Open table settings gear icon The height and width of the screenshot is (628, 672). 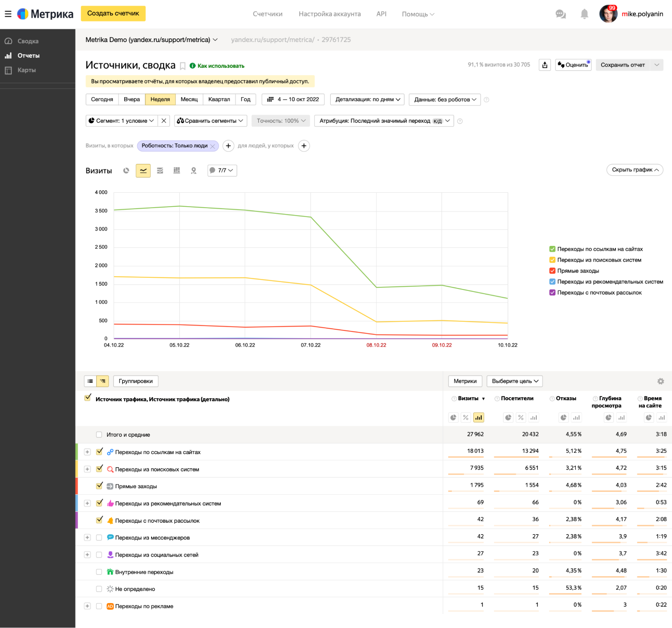tap(661, 381)
